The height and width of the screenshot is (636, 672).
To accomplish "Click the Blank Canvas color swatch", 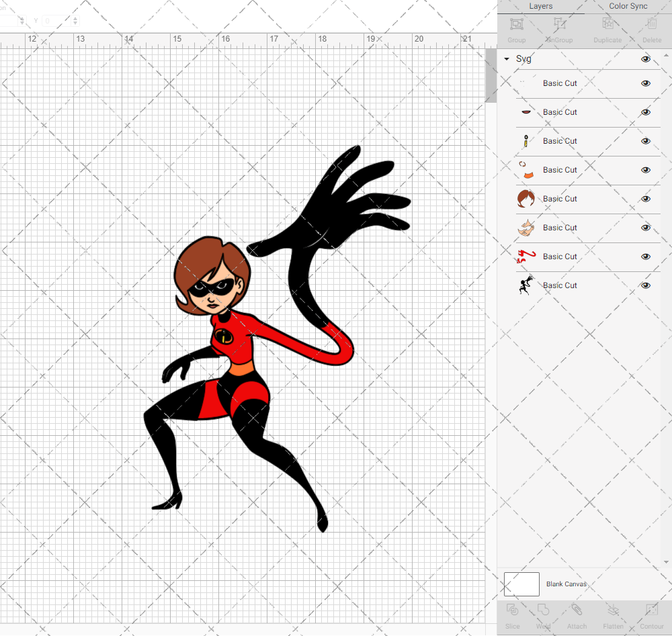I will tap(521, 584).
